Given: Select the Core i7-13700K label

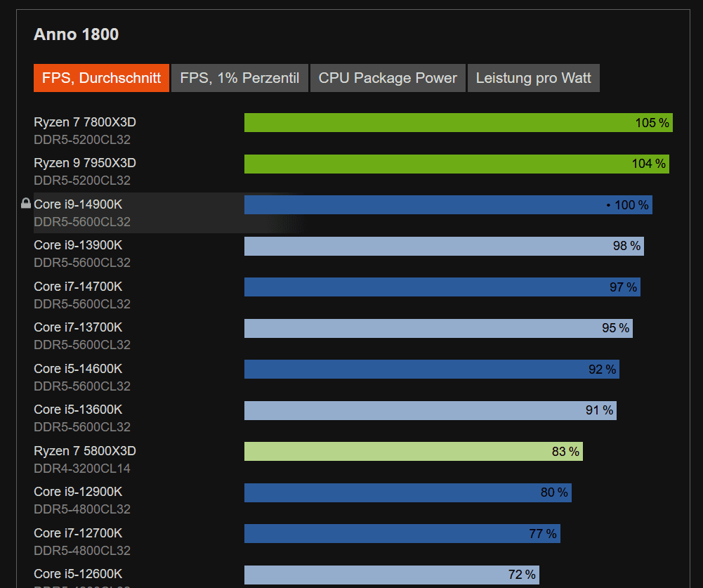Looking at the screenshot, I should click(x=78, y=327).
